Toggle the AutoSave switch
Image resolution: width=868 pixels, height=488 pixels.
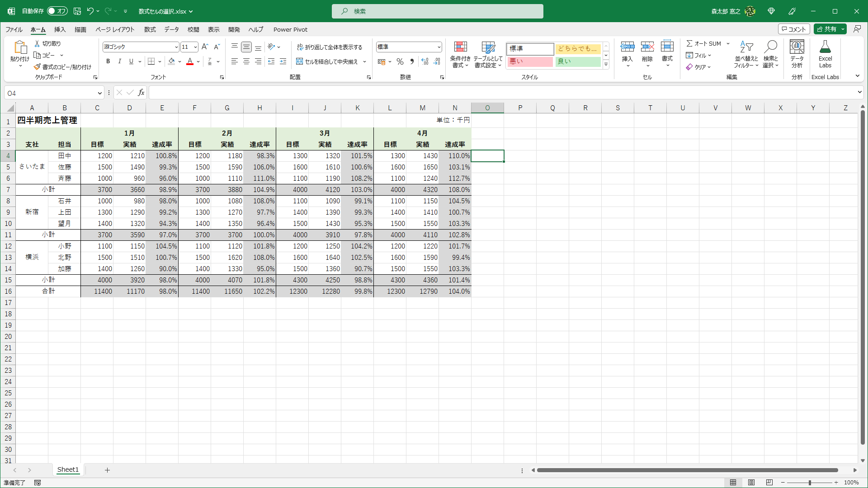point(57,11)
